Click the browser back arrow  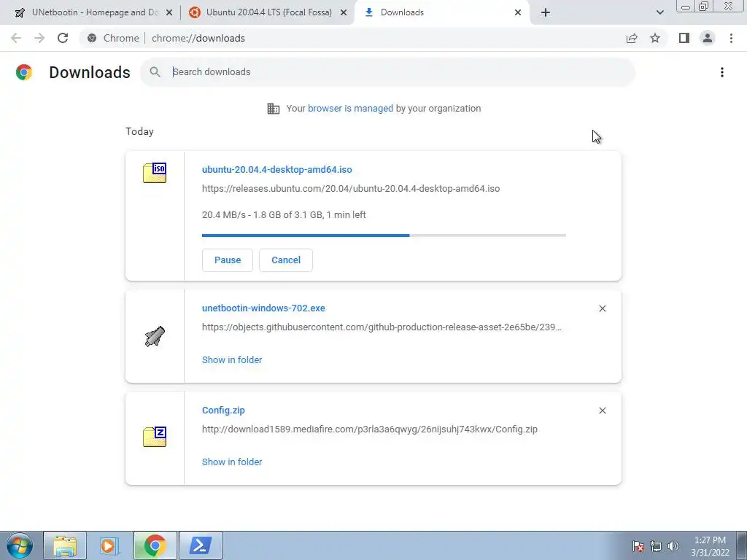tap(16, 38)
